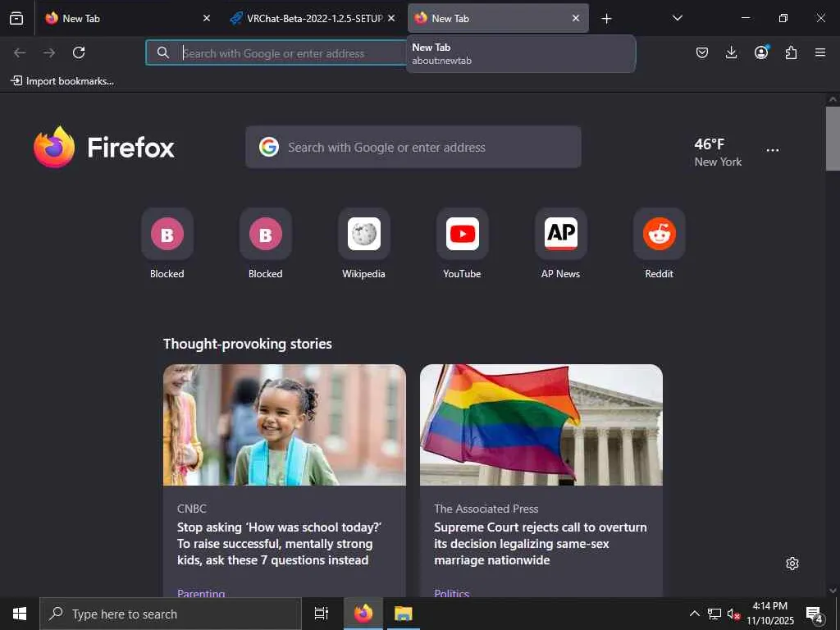Screen dimensions: 840x630
Task: Switch to the first New Tab
Action: tap(127, 18)
